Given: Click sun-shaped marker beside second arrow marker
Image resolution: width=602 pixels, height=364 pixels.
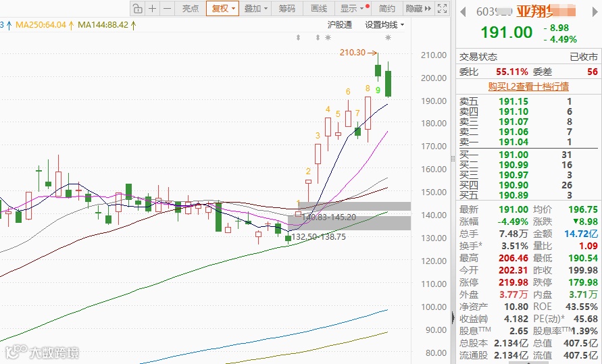Looking at the screenshot, I should (x=328, y=38).
